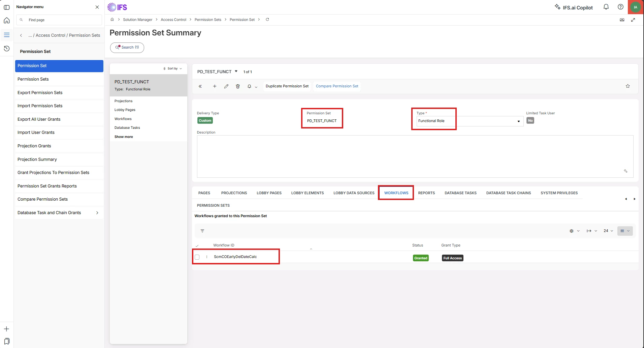The image size is (644, 348).
Task: Open Projection Summary in navigator
Action: tap(59, 159)
